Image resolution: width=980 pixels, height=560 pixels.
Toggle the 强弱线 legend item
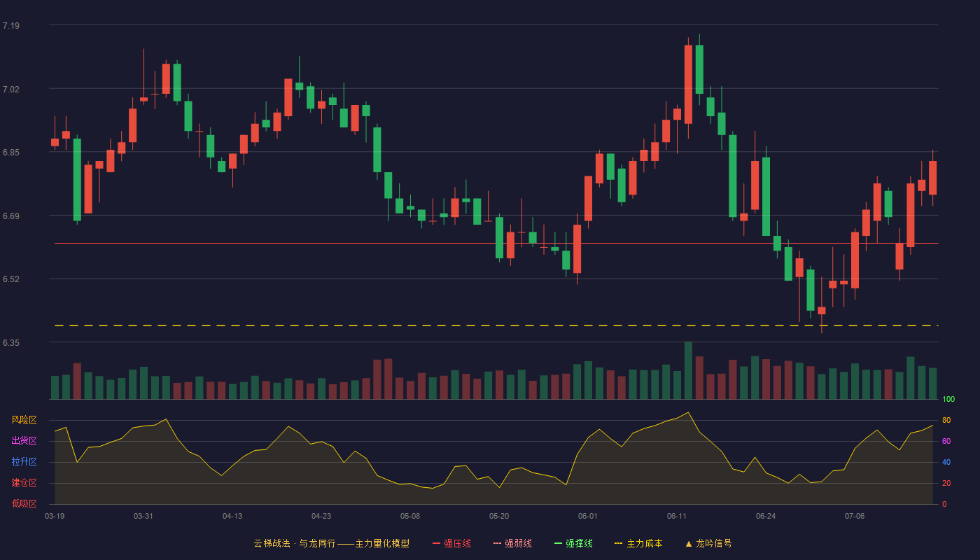pos(512,543)
